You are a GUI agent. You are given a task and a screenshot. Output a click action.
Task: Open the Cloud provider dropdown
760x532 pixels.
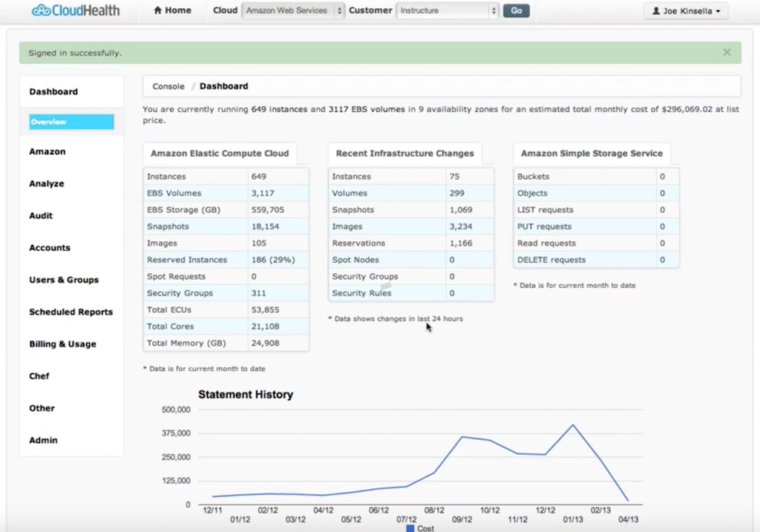(292, 10)
